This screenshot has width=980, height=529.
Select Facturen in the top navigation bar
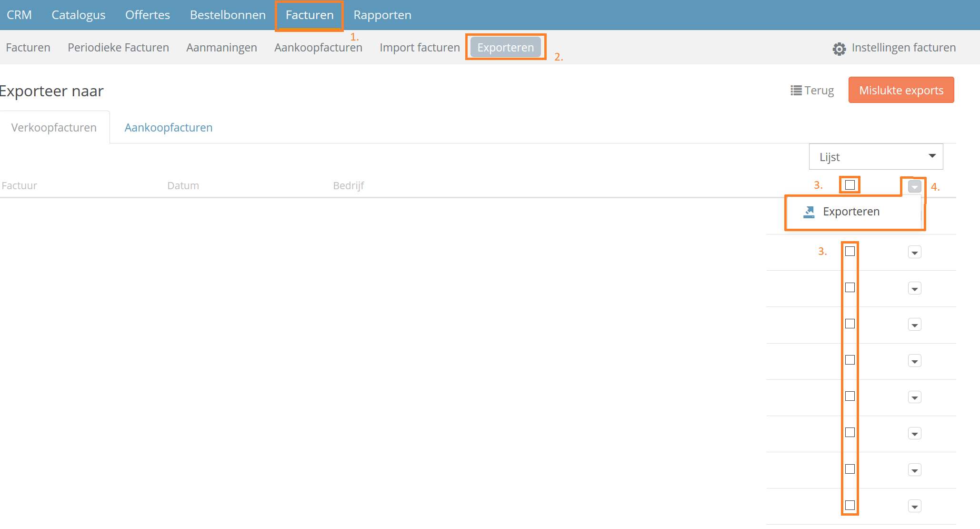pyautogui.click(x=310, y=15)
